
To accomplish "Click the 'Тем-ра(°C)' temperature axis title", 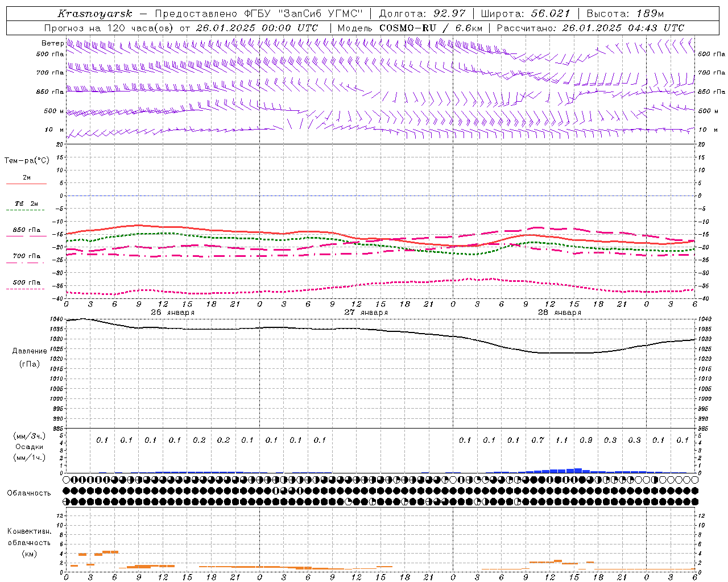I will tap(27, 161).
